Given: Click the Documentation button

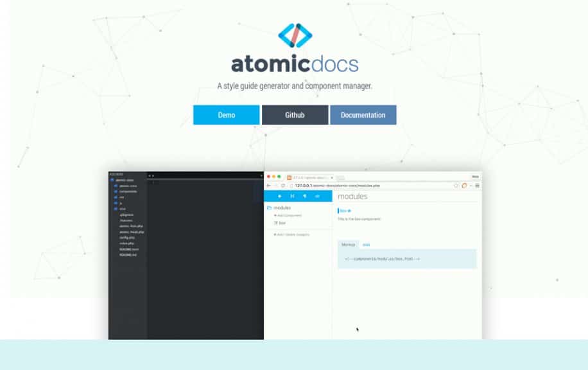Looking at the screenshot, I should (363, 114).
